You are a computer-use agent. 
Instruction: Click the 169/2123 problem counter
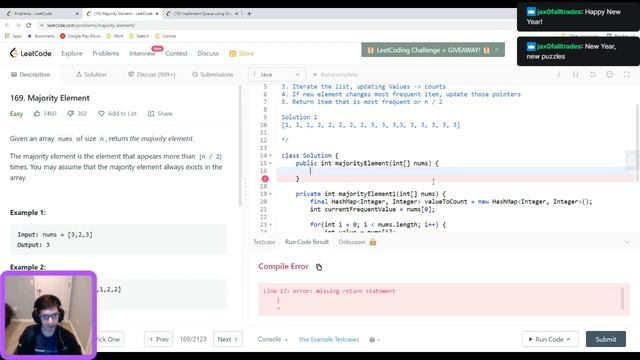(193, 339)
